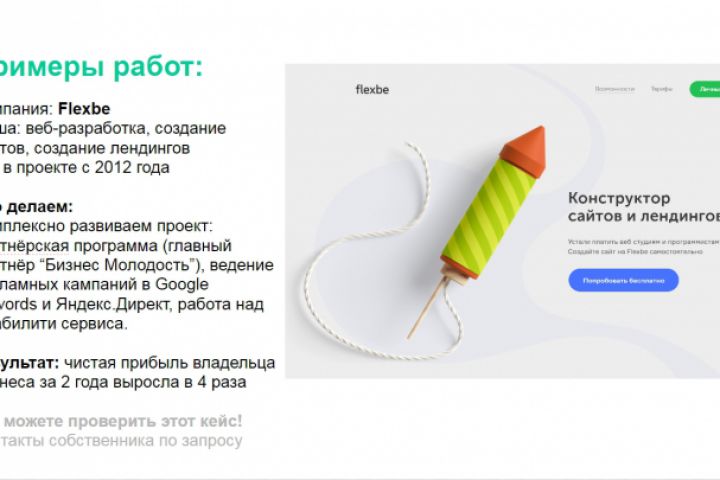Open the Возможности navigation link

coord(615,89)
